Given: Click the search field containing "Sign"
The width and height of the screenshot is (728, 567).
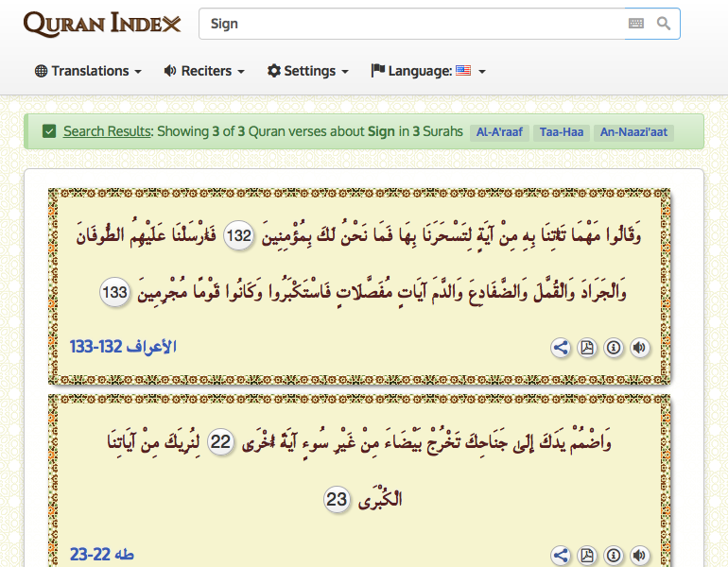Looking at the screenshot, I should [x=411, y=24].
